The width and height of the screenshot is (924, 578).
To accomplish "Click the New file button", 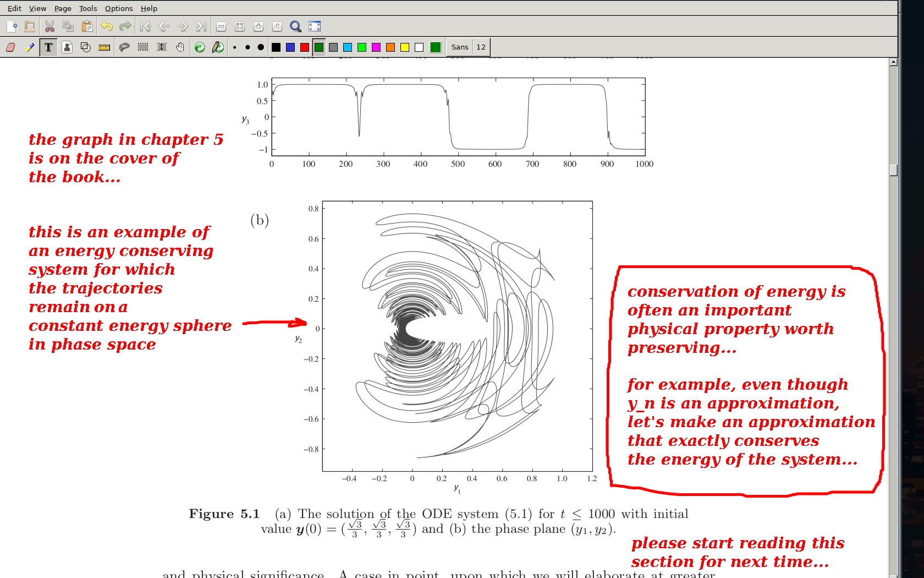I will point(12,26).
